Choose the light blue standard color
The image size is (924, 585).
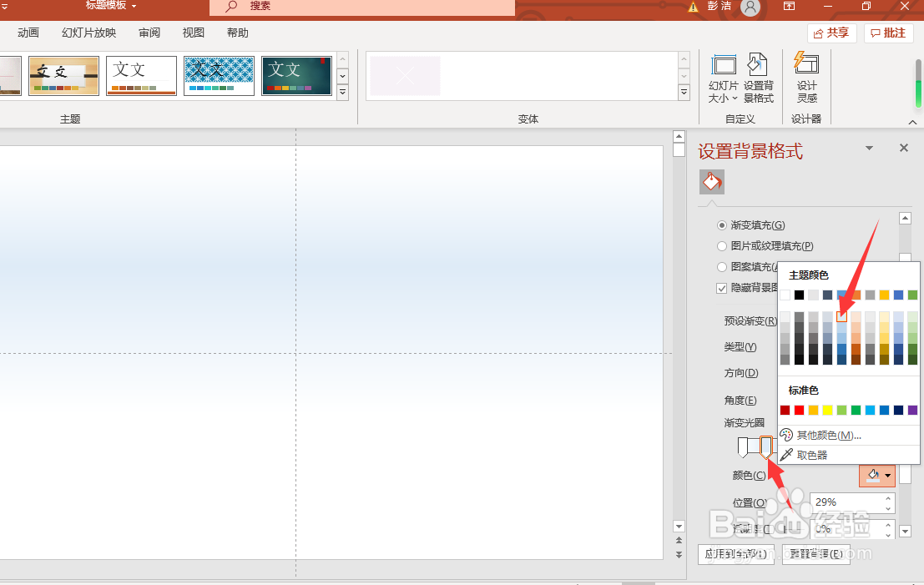click(x=870, y=410)
